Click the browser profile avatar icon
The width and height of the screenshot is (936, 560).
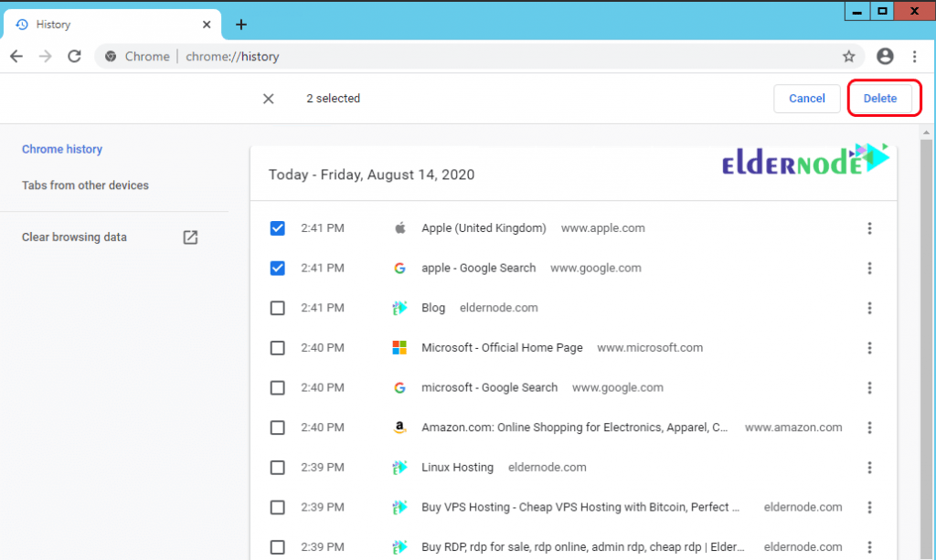[x=885, y=56]
